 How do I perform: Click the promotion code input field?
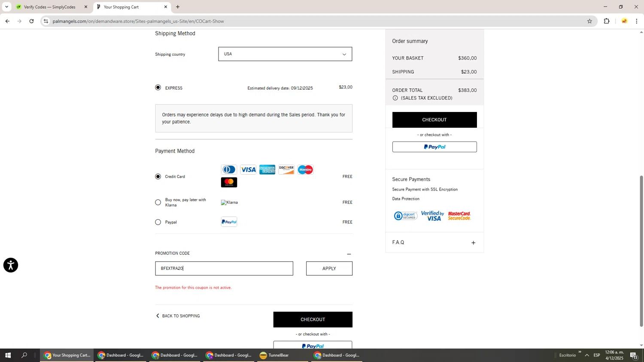tap(224, 268)
